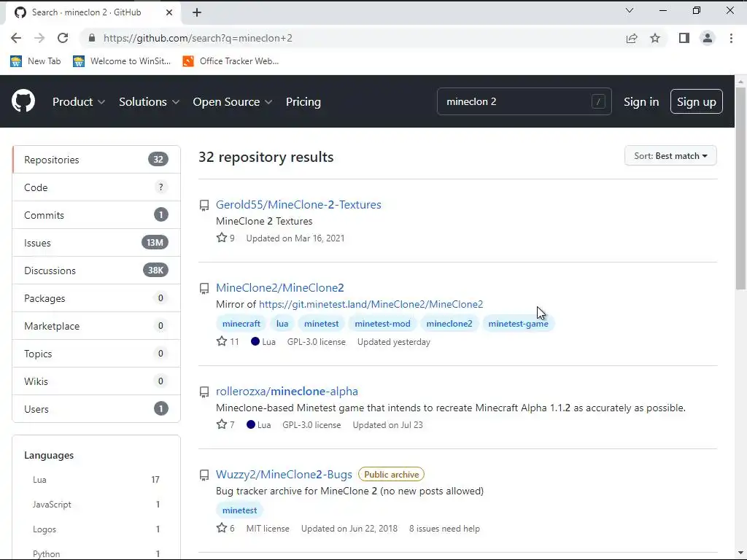The height and width of the screenshot is (560, 747).
Task: Click the browser address bar URL
Action: coord(198,38)
